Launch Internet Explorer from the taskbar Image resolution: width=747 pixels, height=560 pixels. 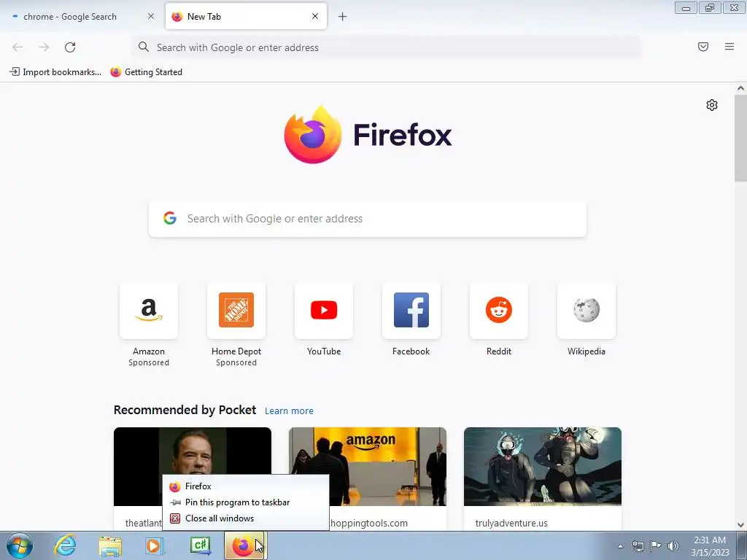[65, 545]
